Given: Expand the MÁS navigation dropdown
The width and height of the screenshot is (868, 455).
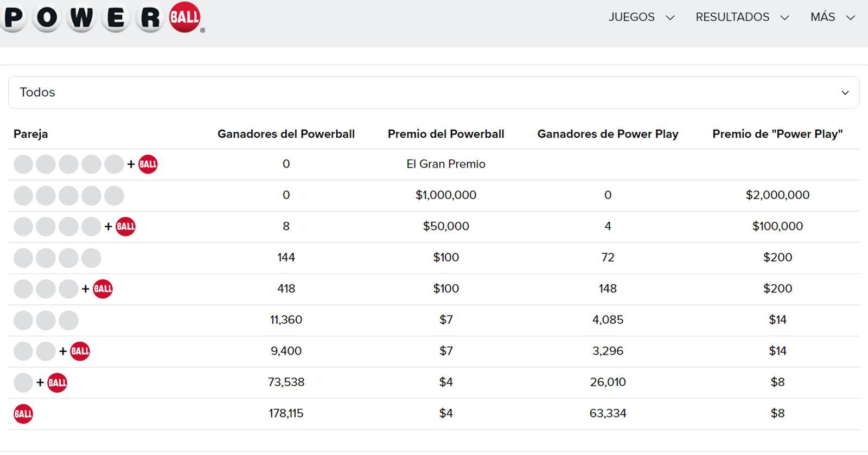Looking at the screenshot, I should 851,17.
